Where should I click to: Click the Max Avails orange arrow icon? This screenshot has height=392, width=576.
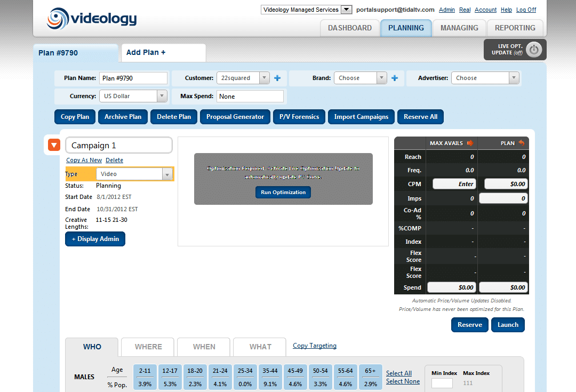(470, 143)
